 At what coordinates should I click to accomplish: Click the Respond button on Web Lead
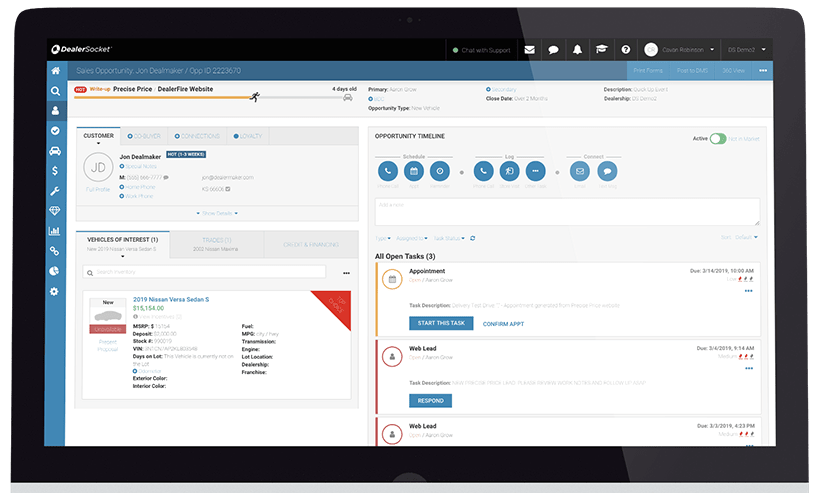click(430, 401)
